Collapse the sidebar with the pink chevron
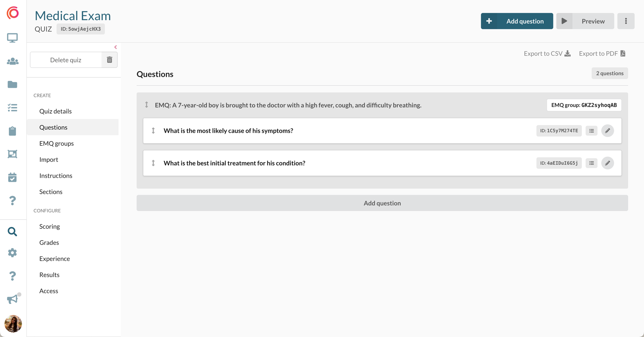The height and width of the screenshot is (337, 644). click(115, 47)
